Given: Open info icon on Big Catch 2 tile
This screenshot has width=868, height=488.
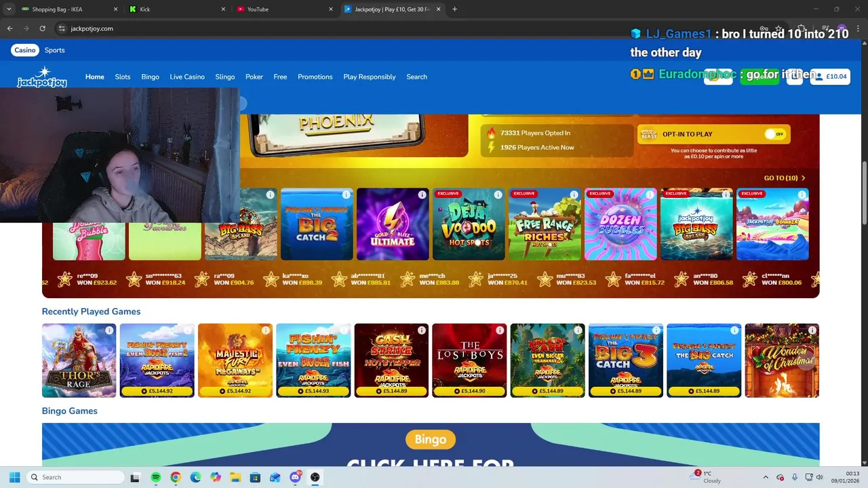Looking at the screenshot, I should (346, 195).
